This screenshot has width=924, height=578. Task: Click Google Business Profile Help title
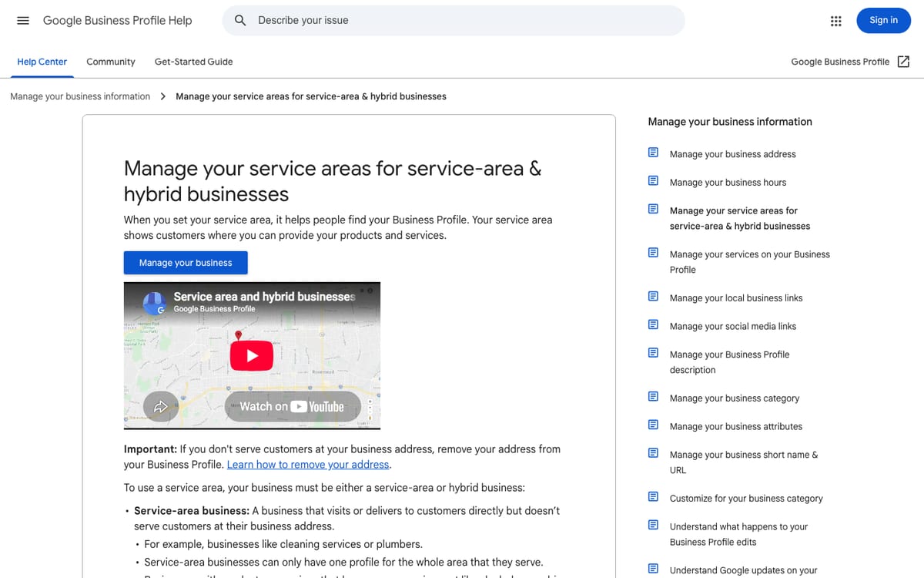coord(118,21)
